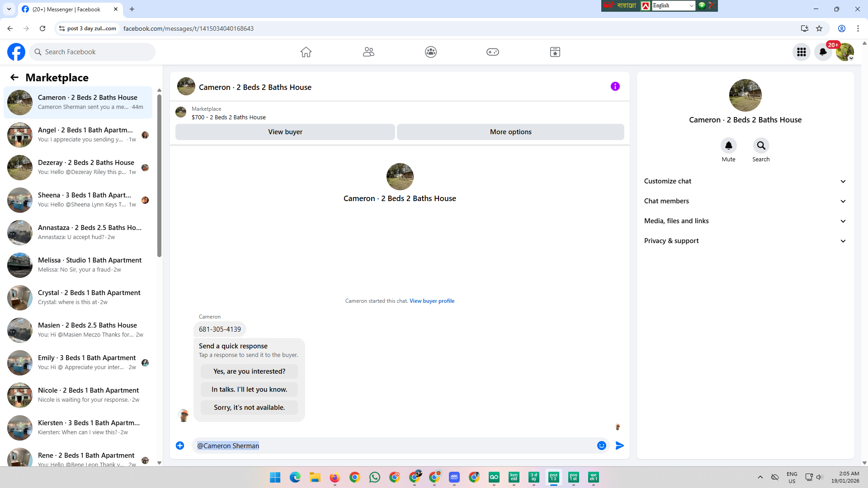Open the Melissa Studio 1 Bath Apartment chat

click(78, 265)
